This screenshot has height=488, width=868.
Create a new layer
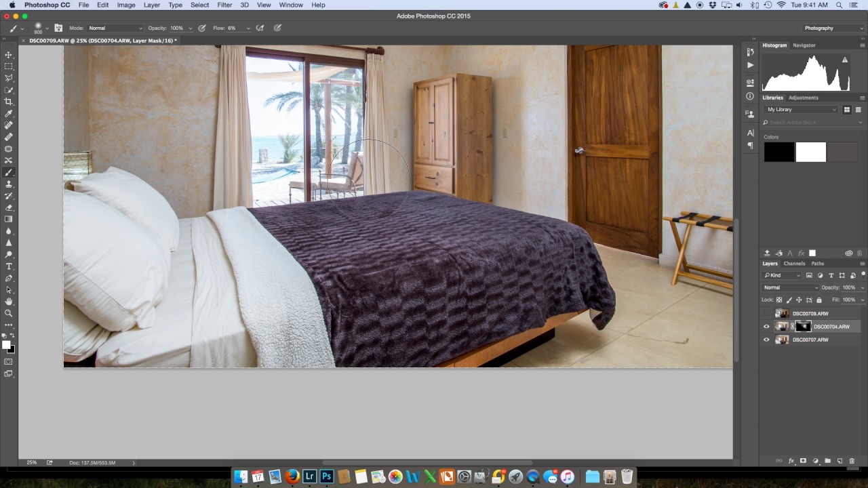(x=840, y=461)
